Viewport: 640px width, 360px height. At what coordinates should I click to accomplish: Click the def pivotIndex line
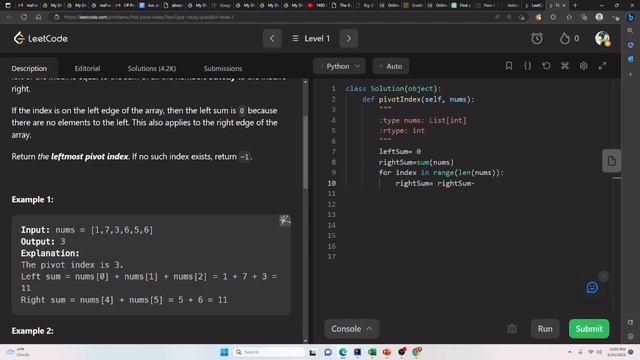[418, 99]
